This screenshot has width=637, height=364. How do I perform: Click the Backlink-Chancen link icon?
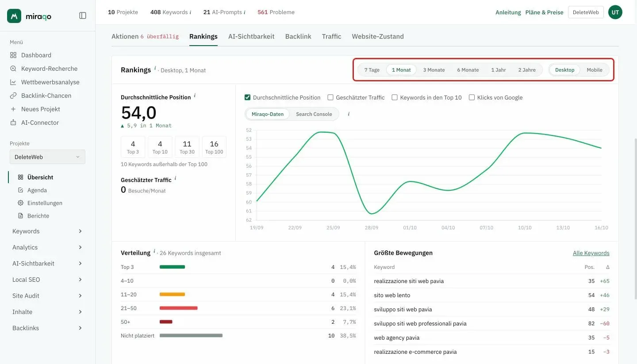(13, 96)
